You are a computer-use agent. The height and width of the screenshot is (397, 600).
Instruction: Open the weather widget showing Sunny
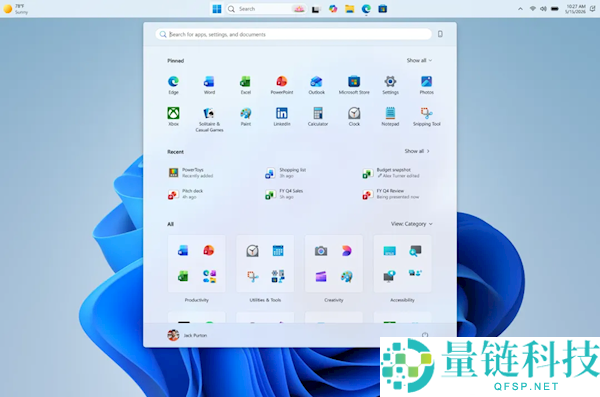(x=16, y=9)
